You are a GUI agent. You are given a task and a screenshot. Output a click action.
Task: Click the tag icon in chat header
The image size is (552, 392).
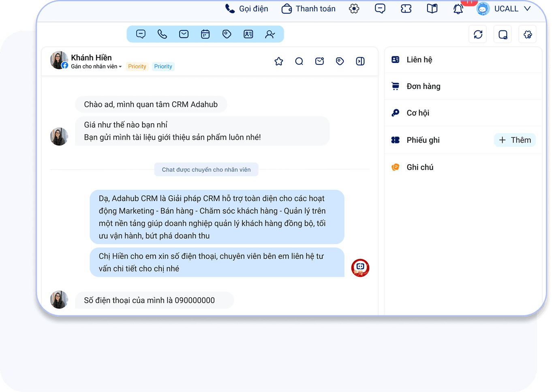click(340, 61)
